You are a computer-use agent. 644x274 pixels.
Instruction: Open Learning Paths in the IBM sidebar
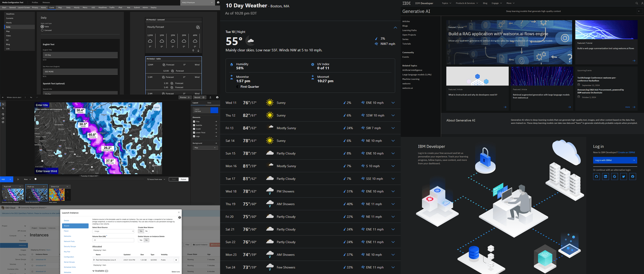pos(409,30)
